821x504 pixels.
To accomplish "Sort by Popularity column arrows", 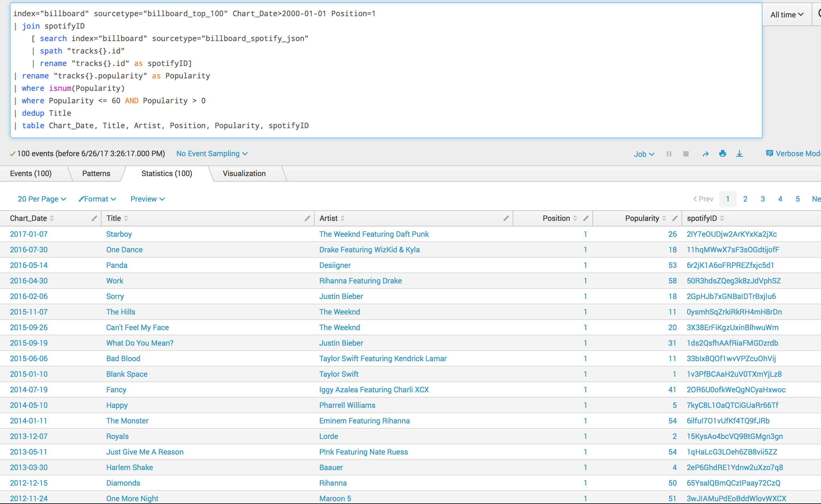I will coord(664,218).
